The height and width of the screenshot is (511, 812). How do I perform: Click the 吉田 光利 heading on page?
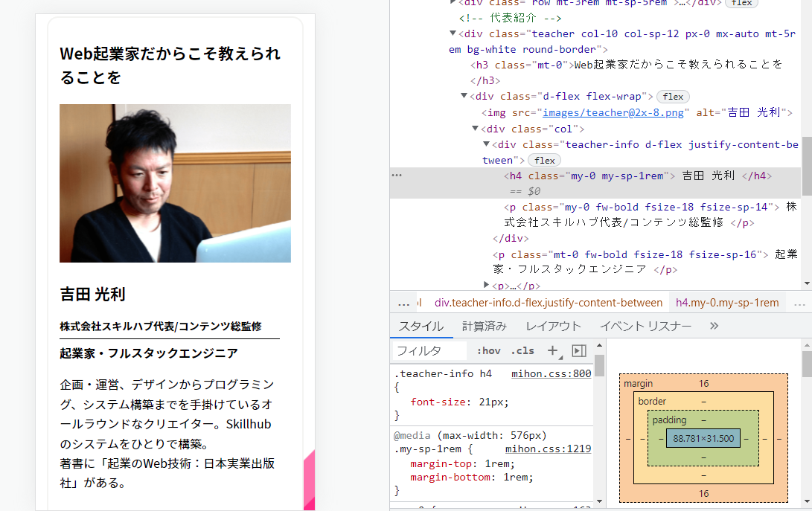93,295
